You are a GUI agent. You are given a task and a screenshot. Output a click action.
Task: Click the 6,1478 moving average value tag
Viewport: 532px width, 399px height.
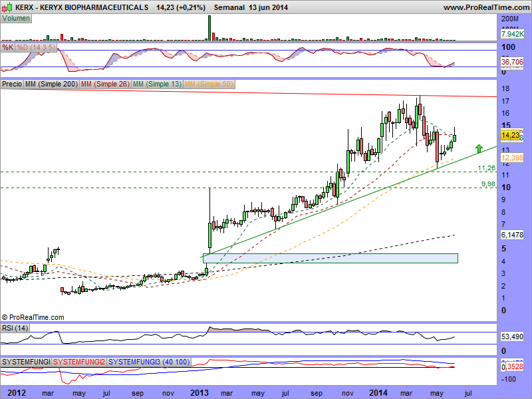click(x=512, y=235)
